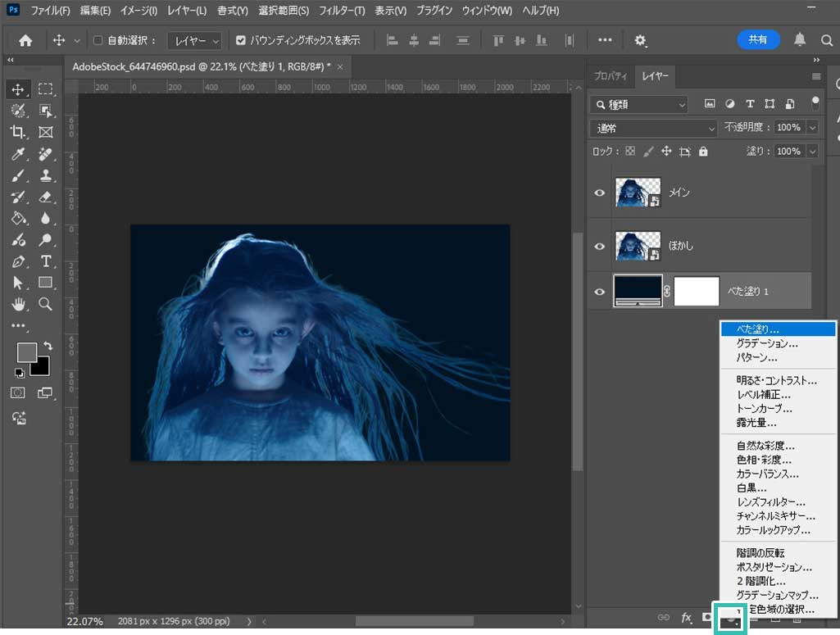This screenshot has height=635, width=840.
Task: Hide the メイン layer
Action: [x=600, y=193]
